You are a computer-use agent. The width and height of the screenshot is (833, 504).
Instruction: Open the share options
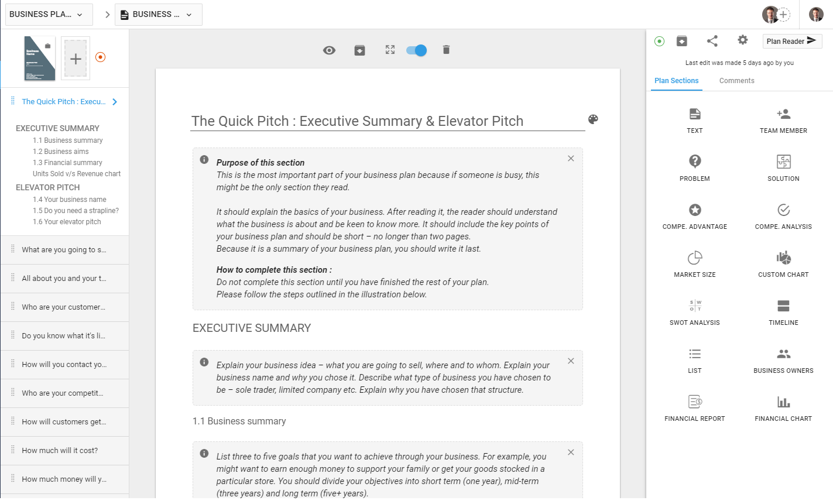click(712, 41)
